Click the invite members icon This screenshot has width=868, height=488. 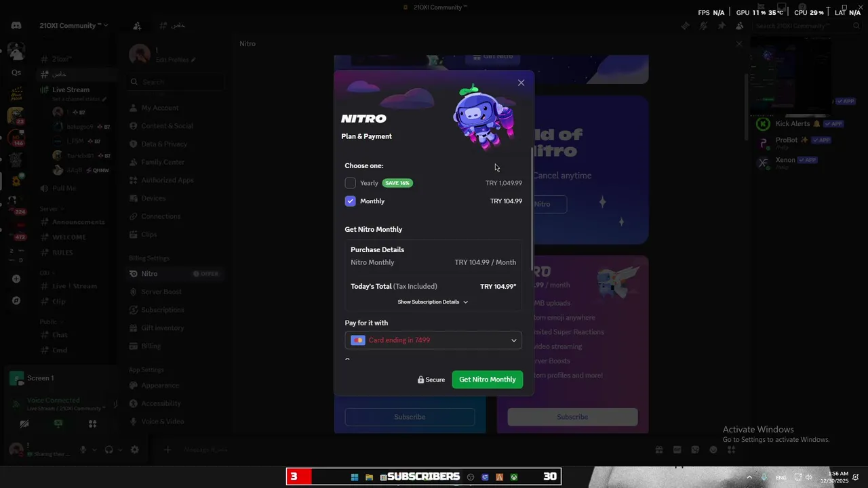(137, 26)
